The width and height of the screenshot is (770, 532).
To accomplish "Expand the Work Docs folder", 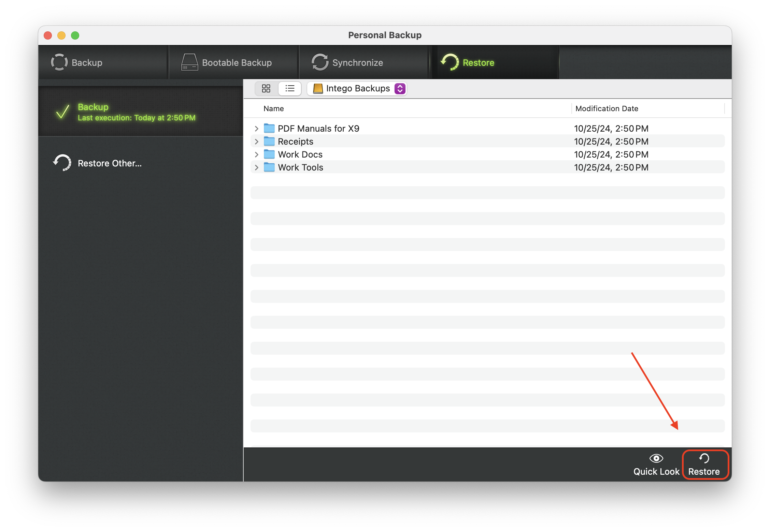I will click(257, 154).
